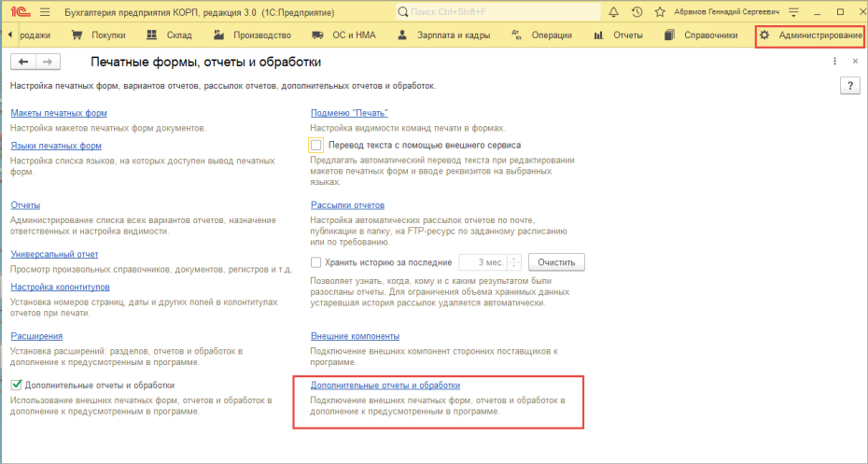Image resolution: width=868 pixels, height=464 pixels.
Task: Click the 3 мес. history period field
Action: coord(483,262)
